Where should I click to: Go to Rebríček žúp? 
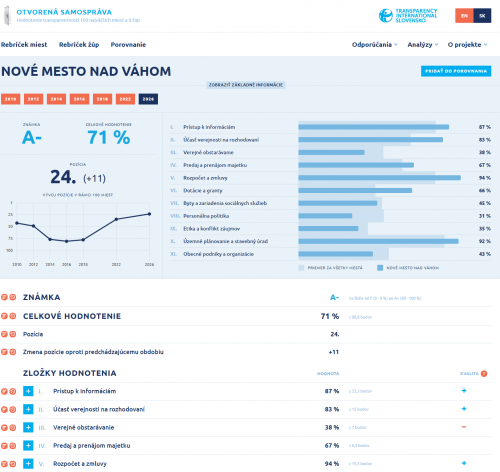coord(79,45)
